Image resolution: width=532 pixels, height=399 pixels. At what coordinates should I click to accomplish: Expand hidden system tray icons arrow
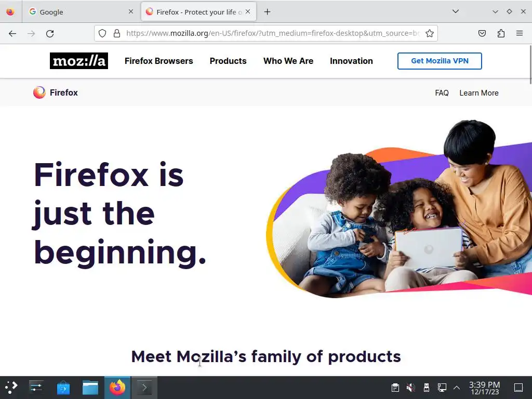(457, 388)
